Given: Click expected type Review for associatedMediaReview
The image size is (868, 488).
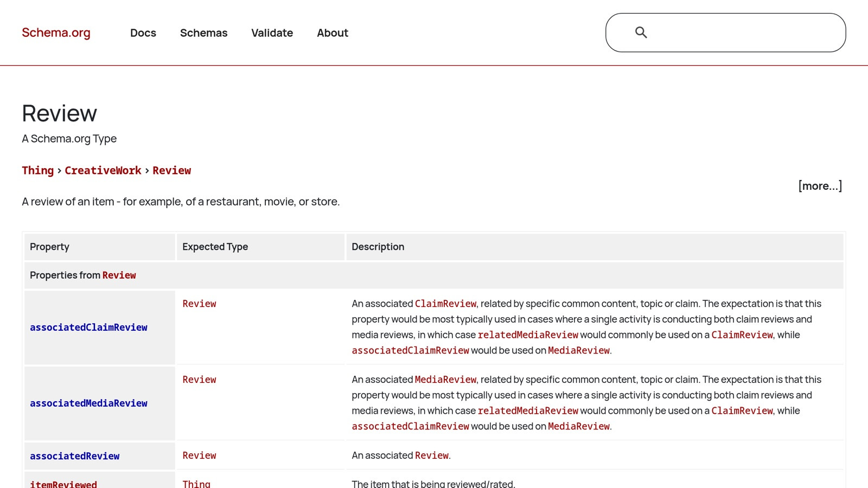Looking at the screenshot, I should coord(199,380).
